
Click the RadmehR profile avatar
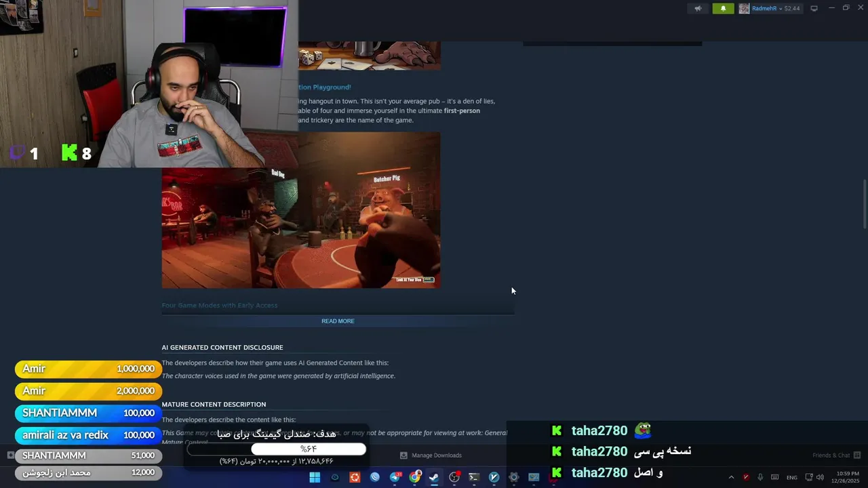(x=744, y=8)
